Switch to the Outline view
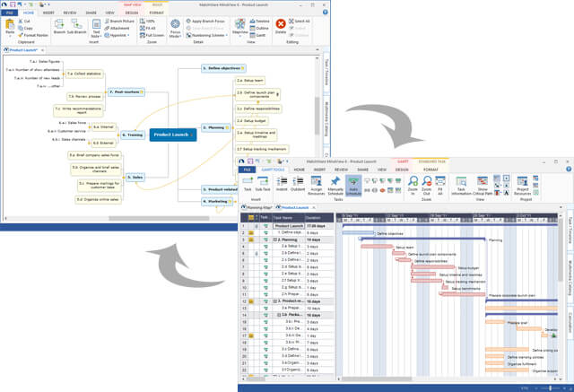Viewport: 574px width, 392px height. (x=259, y=28)
